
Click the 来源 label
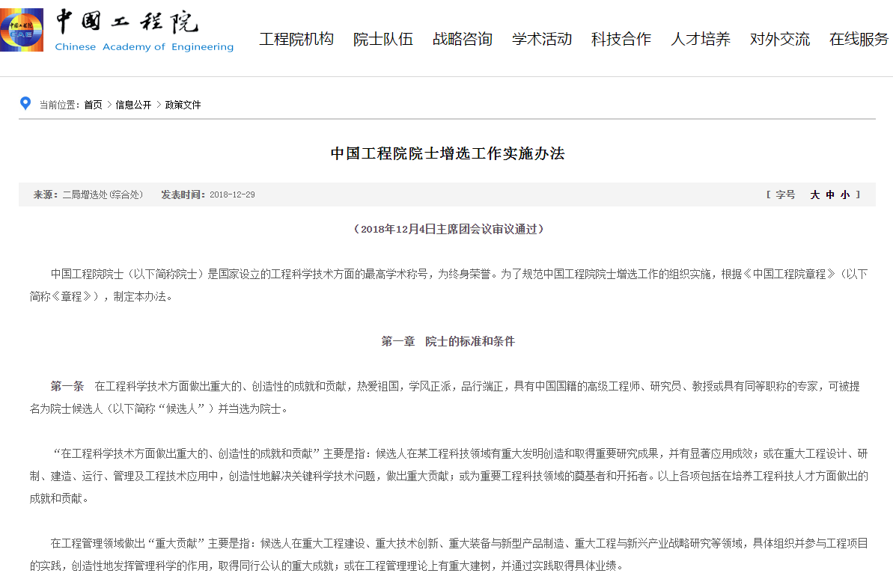pyautogui.click(x=46, y=195)
